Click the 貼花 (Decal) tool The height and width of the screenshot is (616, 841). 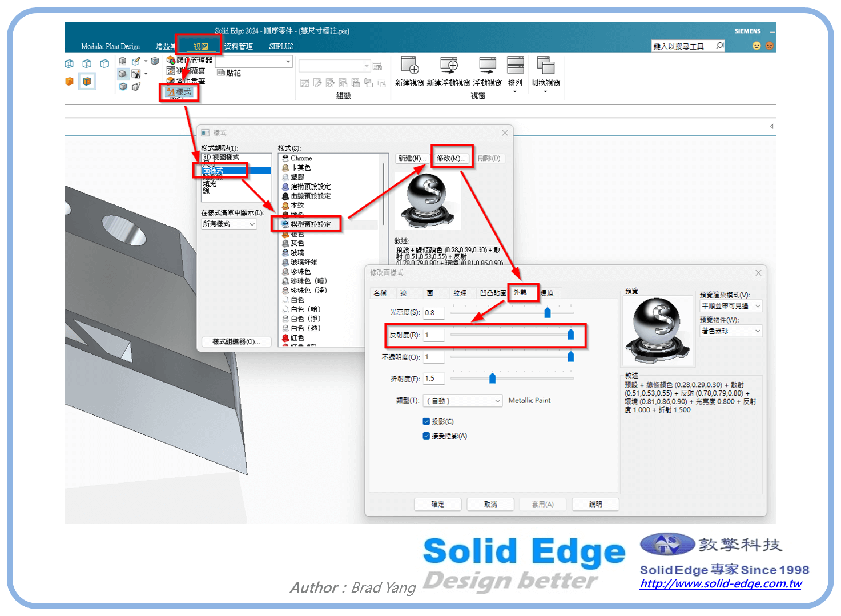click(228, 73)
